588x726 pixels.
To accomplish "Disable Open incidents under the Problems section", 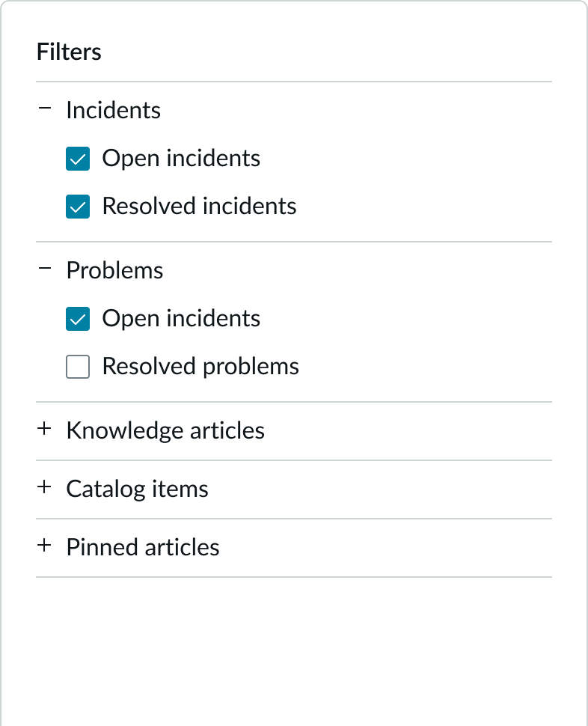I will (x=78, y=319).
